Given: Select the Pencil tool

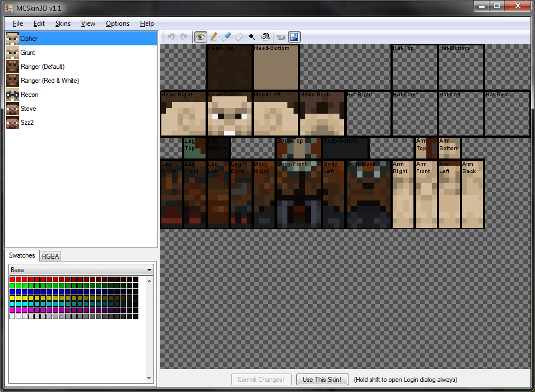Looking at the screenshot, I should 213,37.
